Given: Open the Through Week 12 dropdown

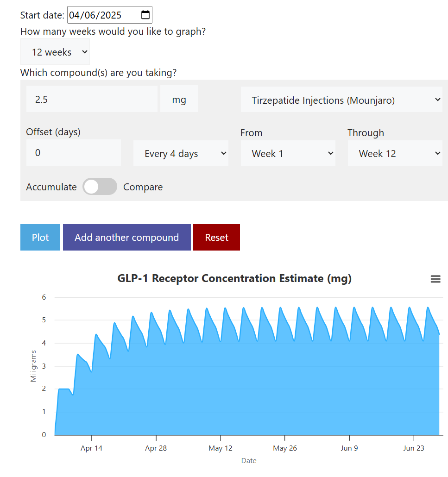Looking at the screenshot, I should [x=395, y=153].
